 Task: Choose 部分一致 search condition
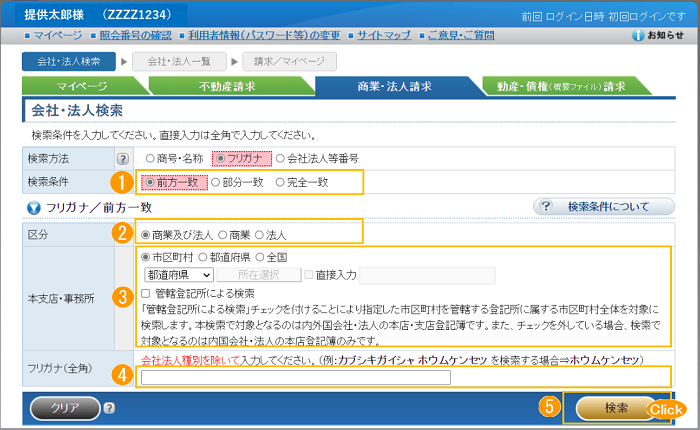[216, 182]
